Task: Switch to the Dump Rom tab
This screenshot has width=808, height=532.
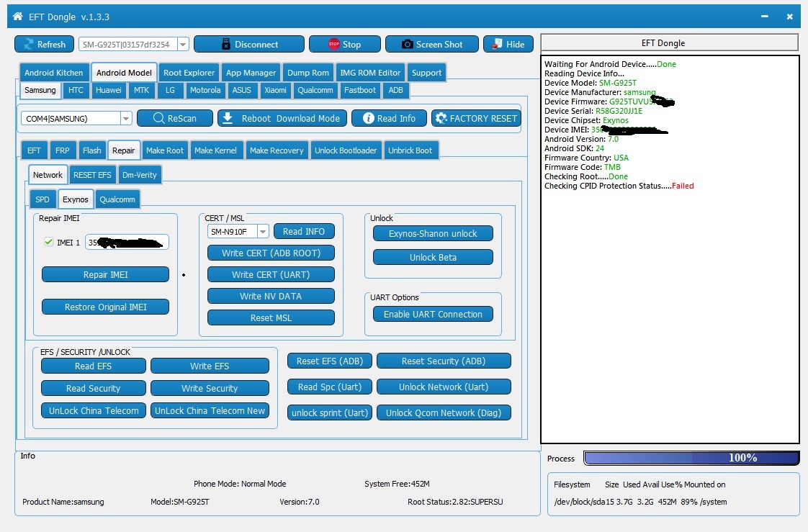Action: (x=308, y=73)
